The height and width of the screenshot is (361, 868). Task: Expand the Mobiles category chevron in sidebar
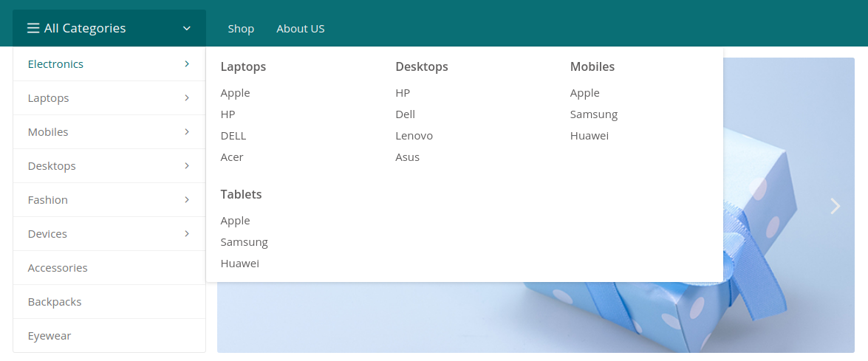(187, 131)
